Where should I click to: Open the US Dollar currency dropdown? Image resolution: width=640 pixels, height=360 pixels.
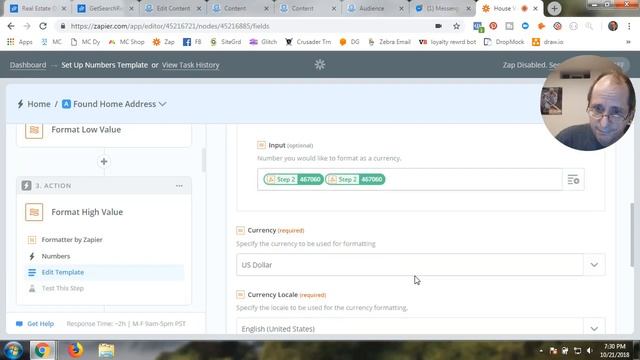click(420, 265)
